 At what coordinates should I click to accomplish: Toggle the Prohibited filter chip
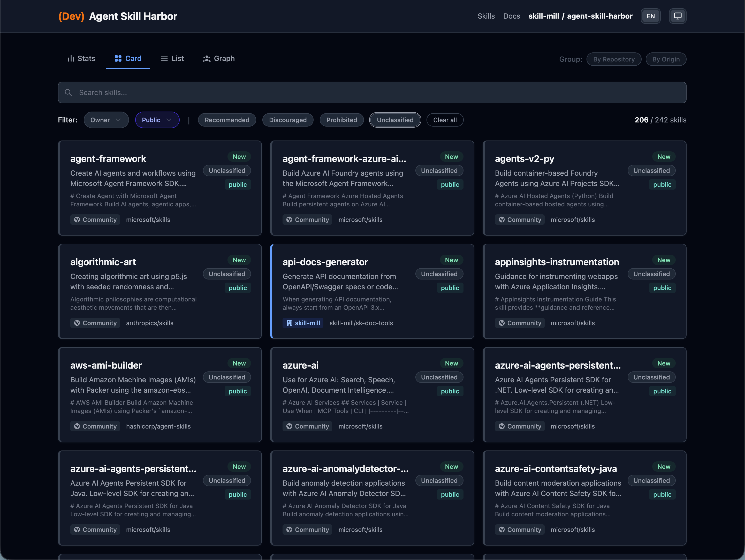click(341, 120)
